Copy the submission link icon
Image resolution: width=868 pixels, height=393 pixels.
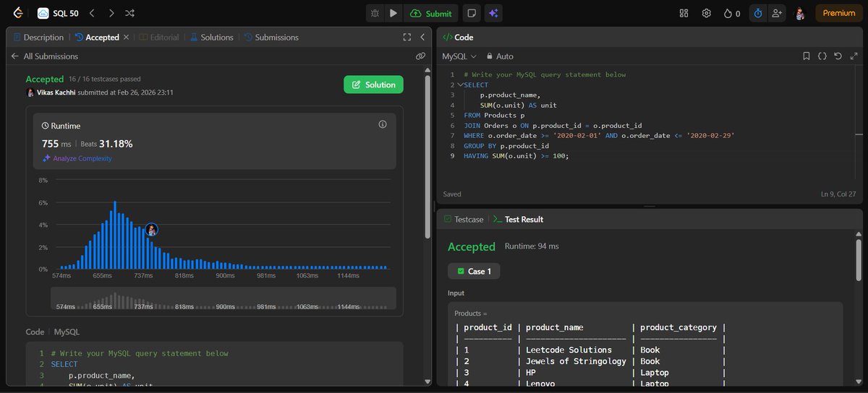coord(420,56)
